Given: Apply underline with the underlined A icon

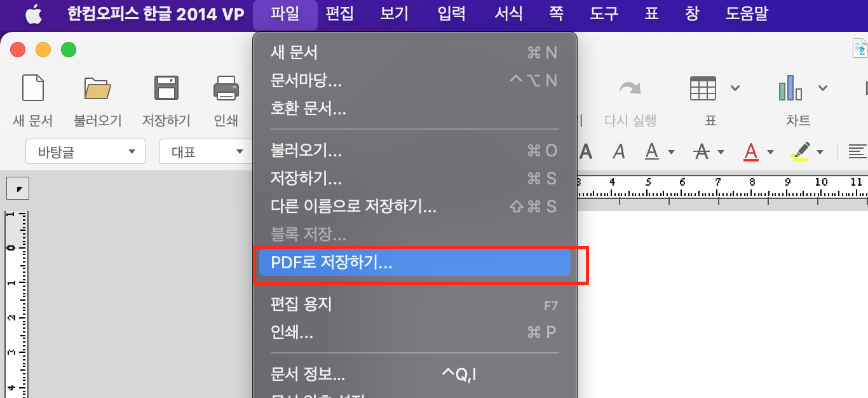Looking at the screenshot, I should 652,151.
